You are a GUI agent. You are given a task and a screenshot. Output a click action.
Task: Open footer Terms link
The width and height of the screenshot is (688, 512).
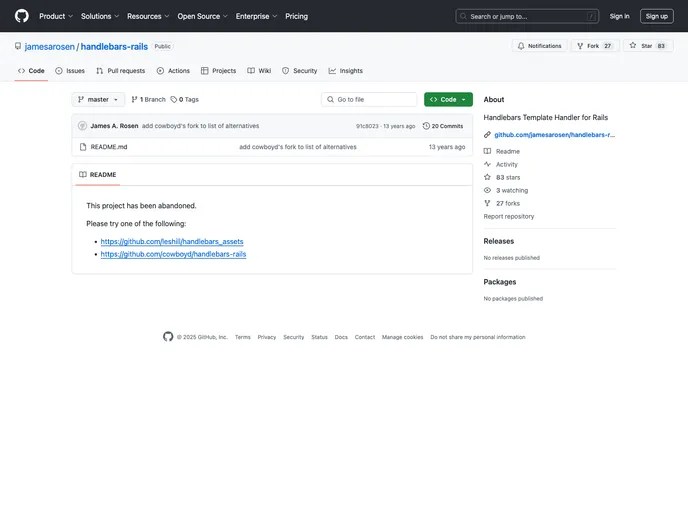click(x=243, y=337)
